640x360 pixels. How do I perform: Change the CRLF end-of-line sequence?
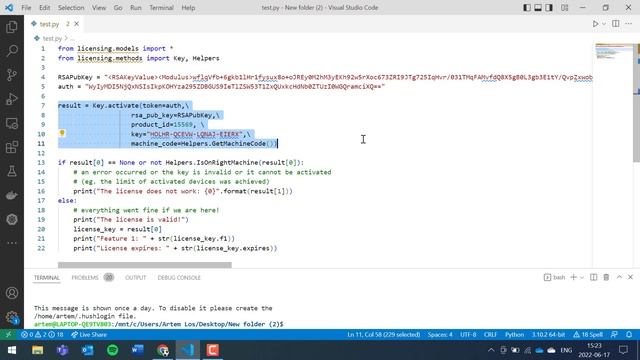(490, 335)
